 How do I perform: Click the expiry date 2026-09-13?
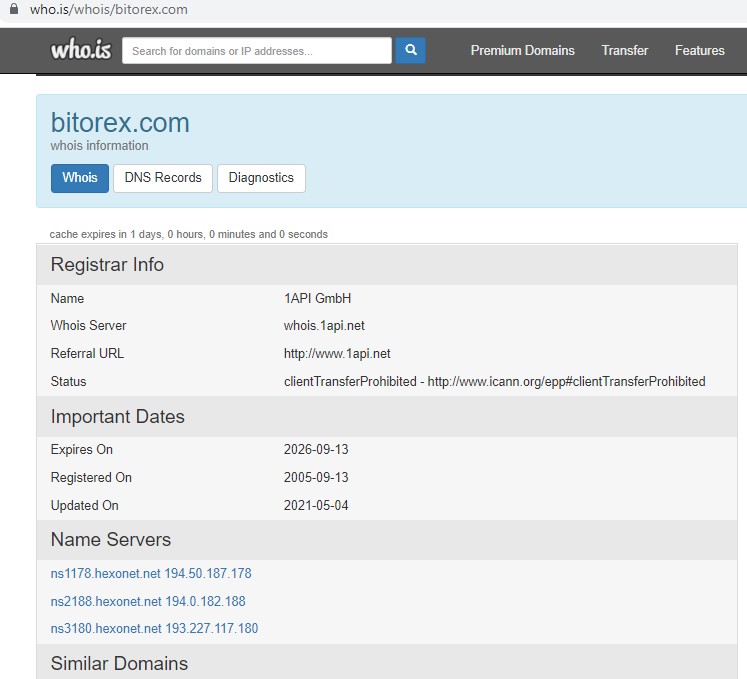(x=316, y=449)
